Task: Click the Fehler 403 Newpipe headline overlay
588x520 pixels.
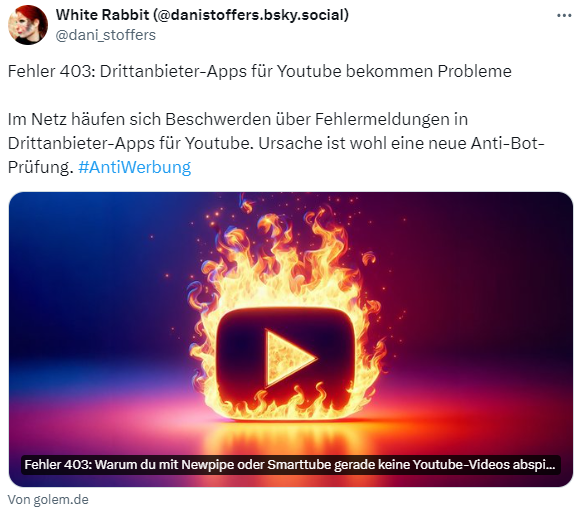Action: 291,465
